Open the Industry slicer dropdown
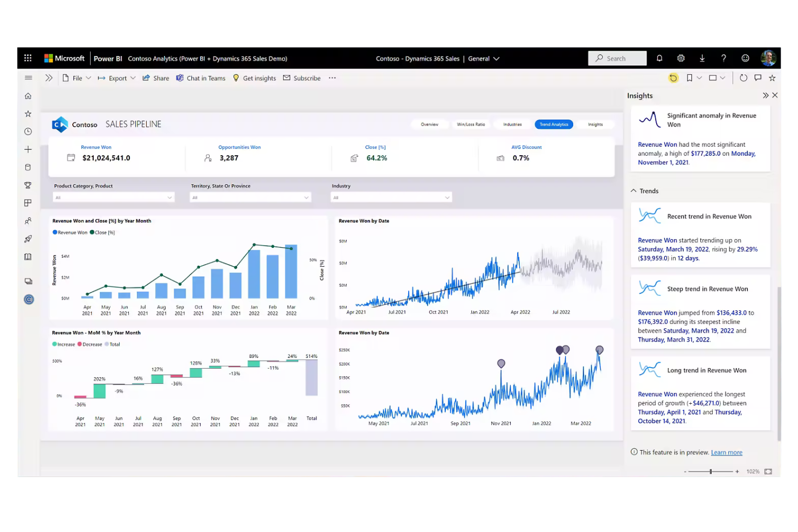The image size is (798, 532). tap(391, 197)
